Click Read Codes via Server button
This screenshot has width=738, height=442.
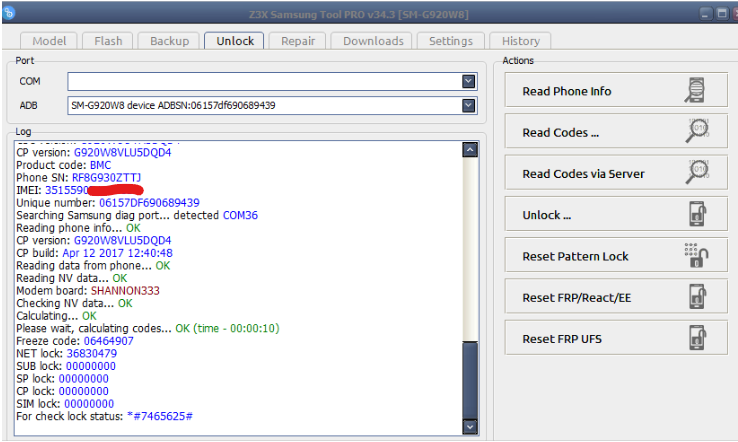coord(616,172)
